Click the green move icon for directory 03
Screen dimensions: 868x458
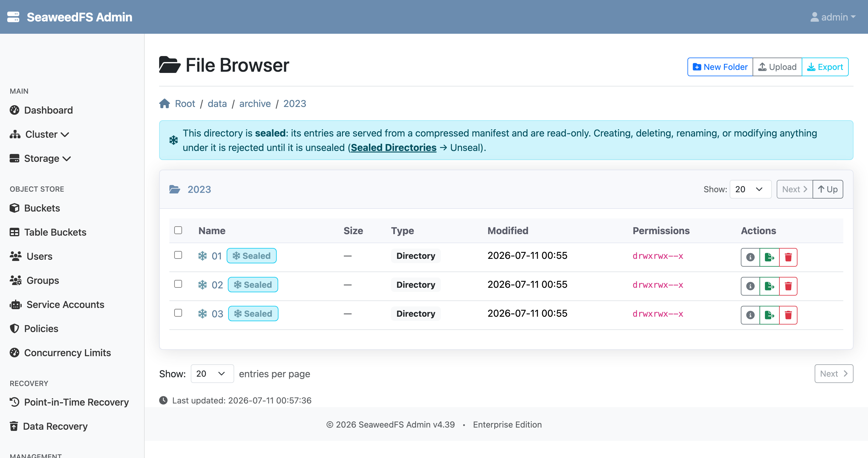tap(769, 315)
